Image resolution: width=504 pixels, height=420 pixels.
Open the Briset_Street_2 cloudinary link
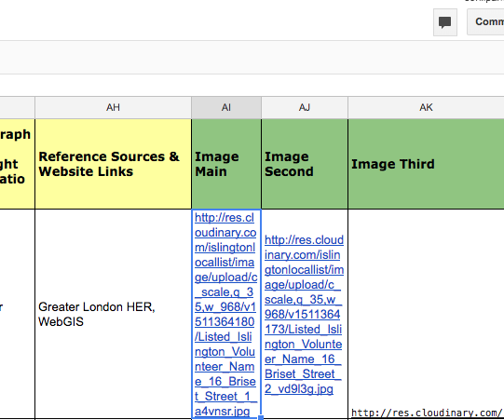(x=304, y=314)
